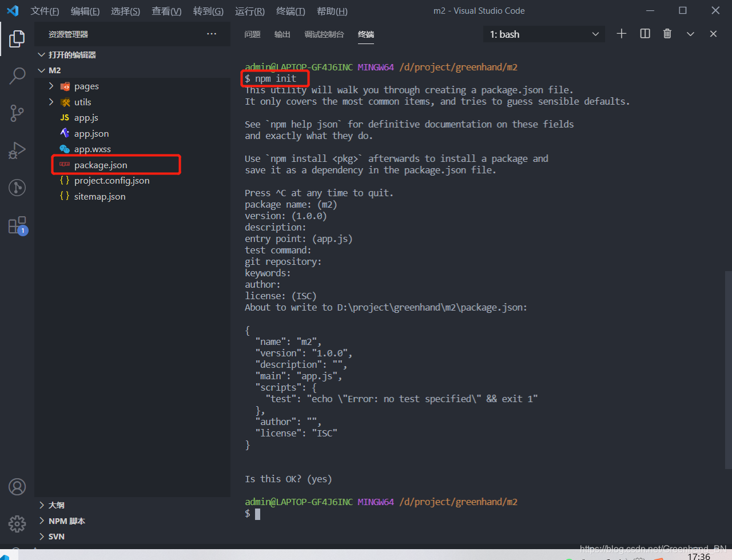Click the app.json file icon
This screenshot has width=732, height=560.
tap(65, 133)
